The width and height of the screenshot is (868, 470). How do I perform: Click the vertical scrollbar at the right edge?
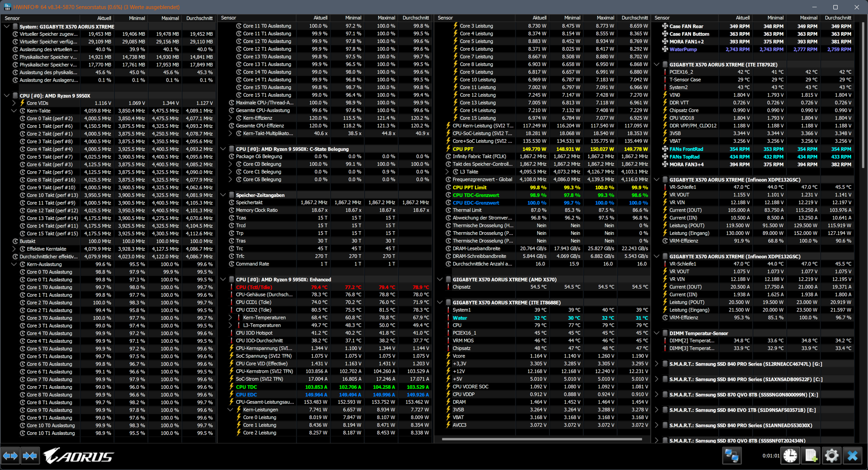863,95
